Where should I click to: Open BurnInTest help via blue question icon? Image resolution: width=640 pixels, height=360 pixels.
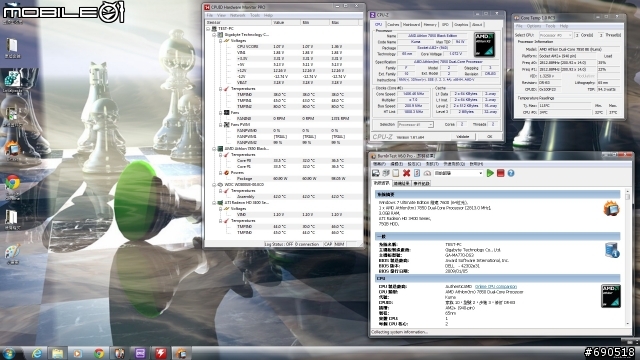pyautogui.click(x=511, y=173)
